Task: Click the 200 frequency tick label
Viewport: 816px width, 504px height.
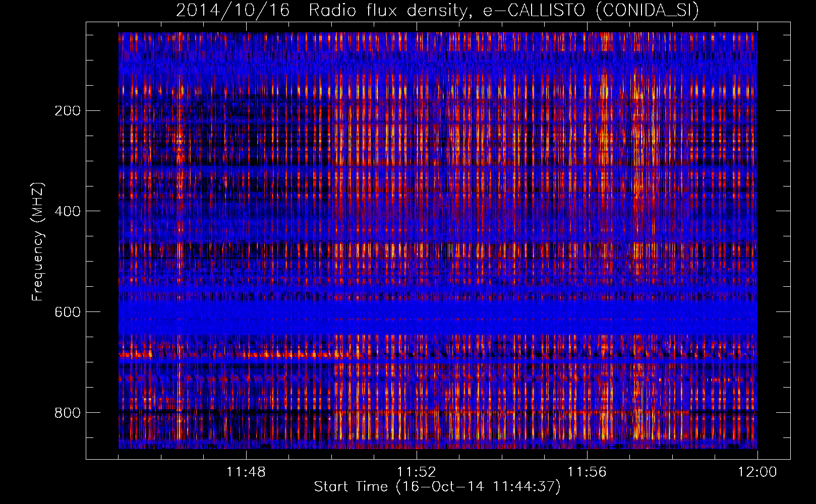Action: (x=68, y=111)
